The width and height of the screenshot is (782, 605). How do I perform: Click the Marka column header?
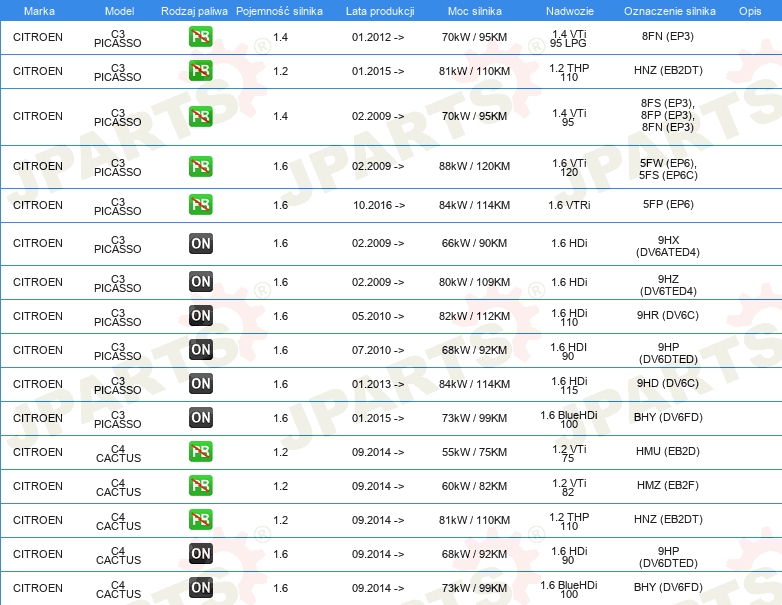(39, 11)
